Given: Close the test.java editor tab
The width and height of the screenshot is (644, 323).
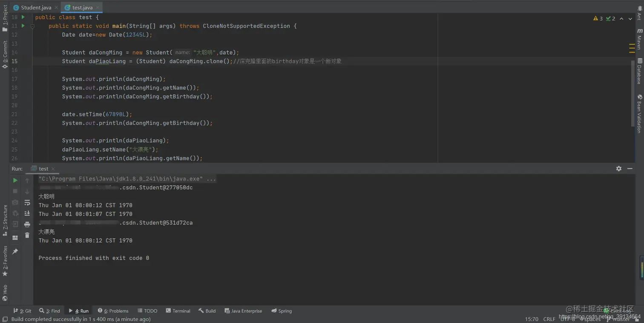Looking at the screenshot, I should coord(98,8).
